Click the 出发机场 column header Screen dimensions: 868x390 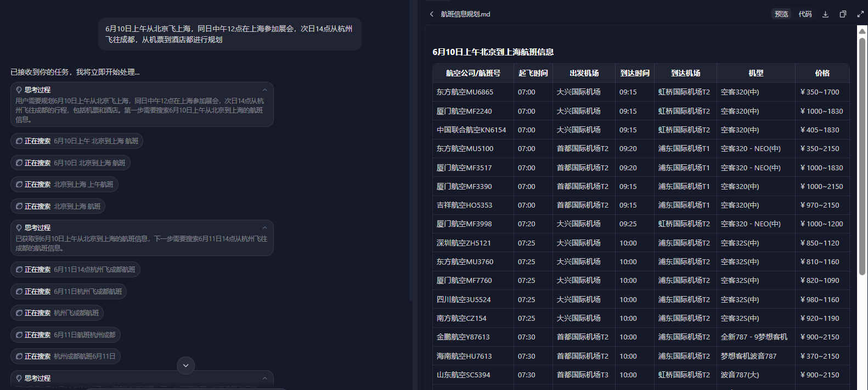coord(584,73)
